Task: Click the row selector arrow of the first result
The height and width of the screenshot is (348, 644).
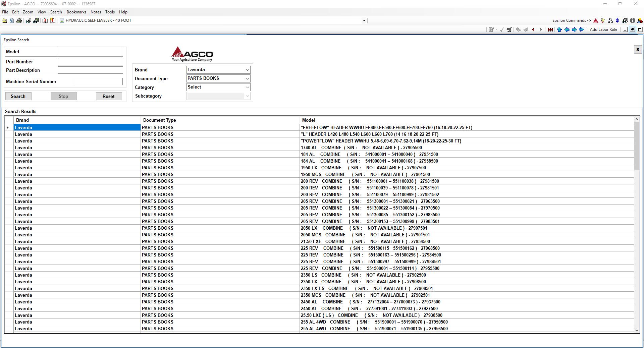Action: (8, 127)
